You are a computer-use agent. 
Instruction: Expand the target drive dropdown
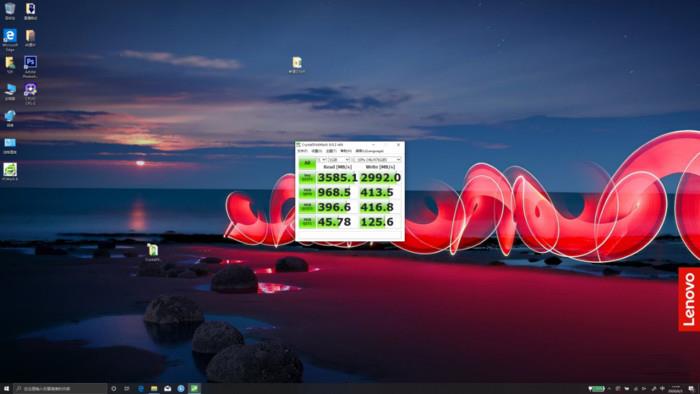tap(376, 160)
